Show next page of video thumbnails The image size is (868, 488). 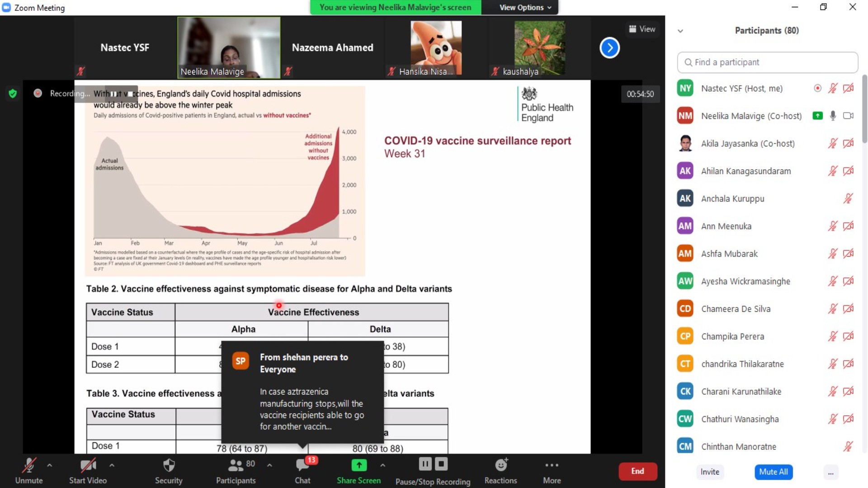pos(609,47)
